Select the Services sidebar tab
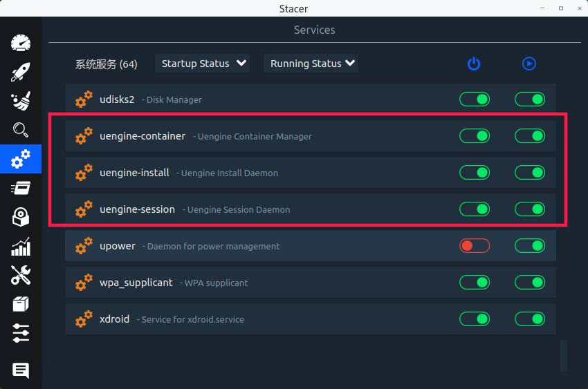Viewport: 588px width, 389px height. pos(21,159)
